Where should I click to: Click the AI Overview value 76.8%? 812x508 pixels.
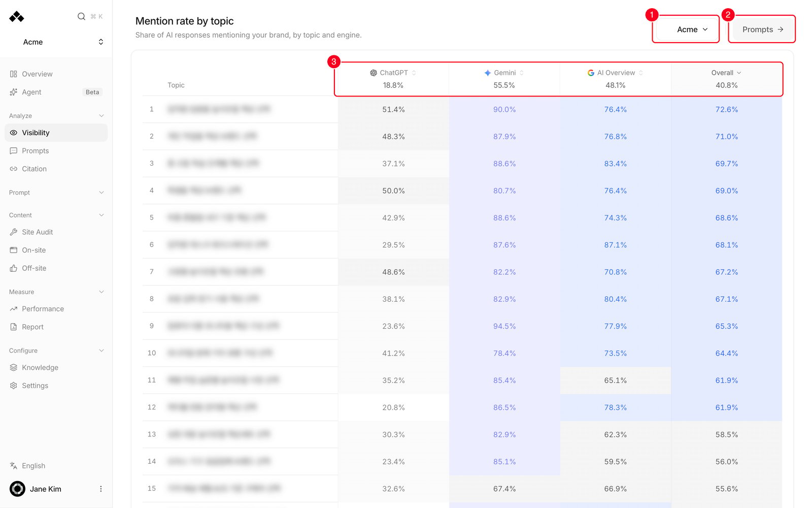pyautogui.click(x=616, y=137)
